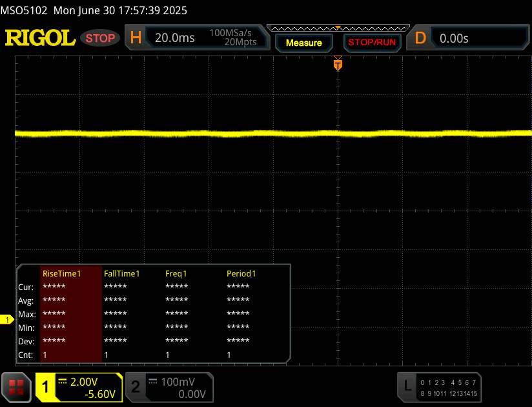The image size is (532, 407).
Task: Click the Max: row label
Action: pos(27,315)
